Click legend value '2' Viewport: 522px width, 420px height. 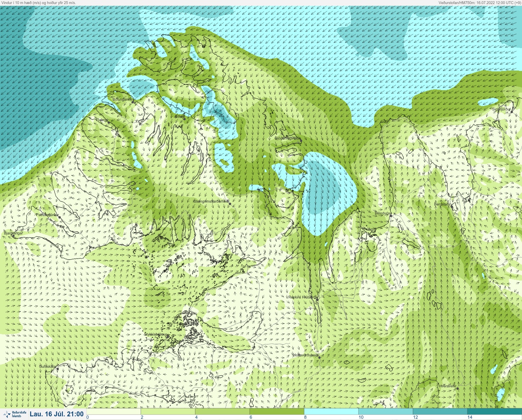142,417
